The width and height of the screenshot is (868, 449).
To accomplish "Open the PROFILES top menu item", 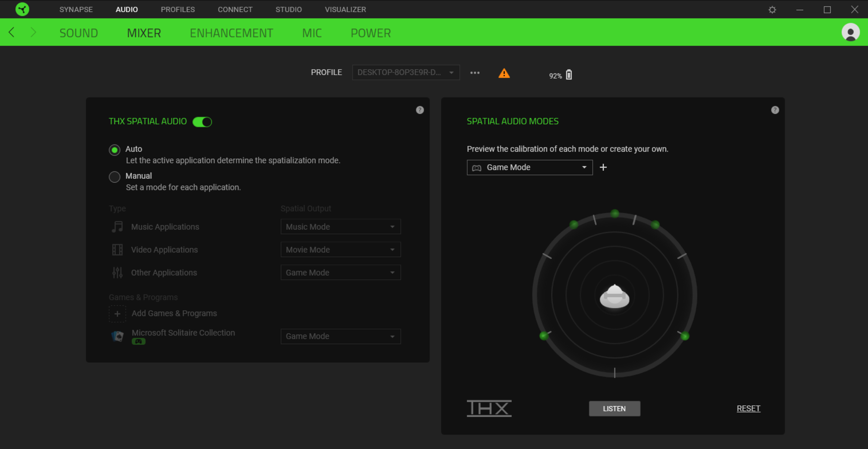I will (178, 9).
